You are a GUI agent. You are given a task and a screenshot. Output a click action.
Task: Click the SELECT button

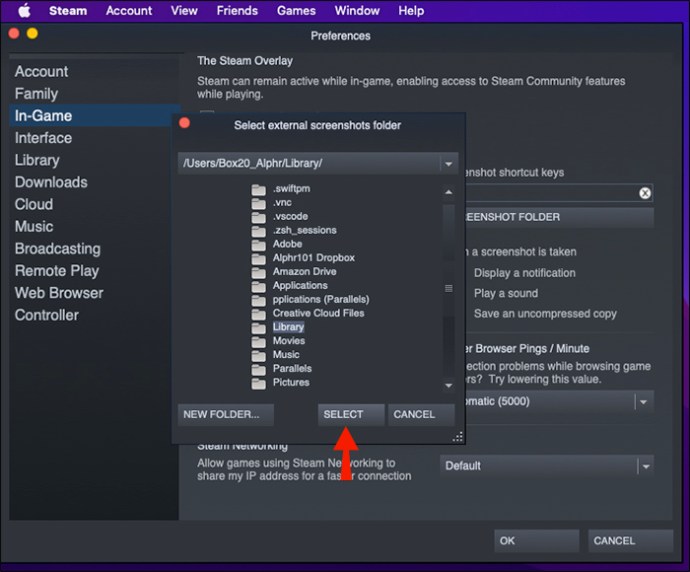351,414
